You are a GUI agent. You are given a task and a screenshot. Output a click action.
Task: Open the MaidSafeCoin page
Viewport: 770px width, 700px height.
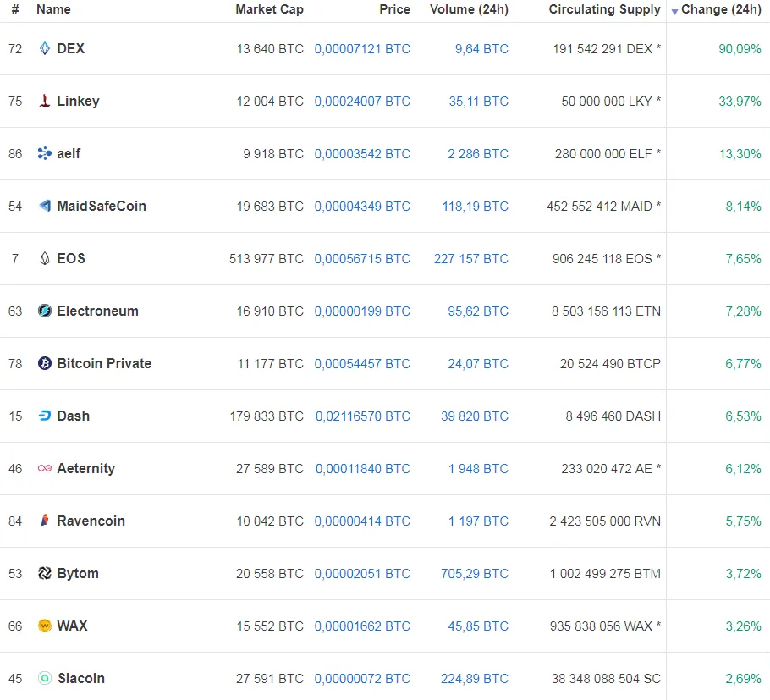[x=102, y=206]
